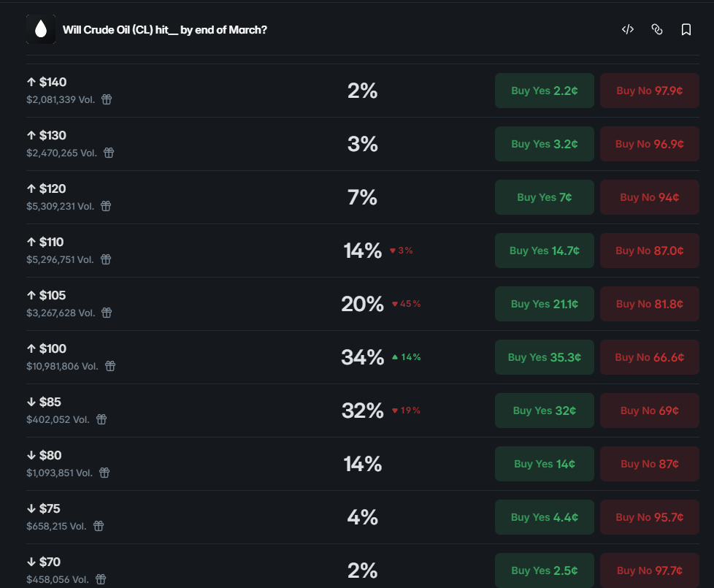The width and height of the screenshot is (714, 588).
Task: Click rewards gift icon for $120 row
Action: click(106, 206)
